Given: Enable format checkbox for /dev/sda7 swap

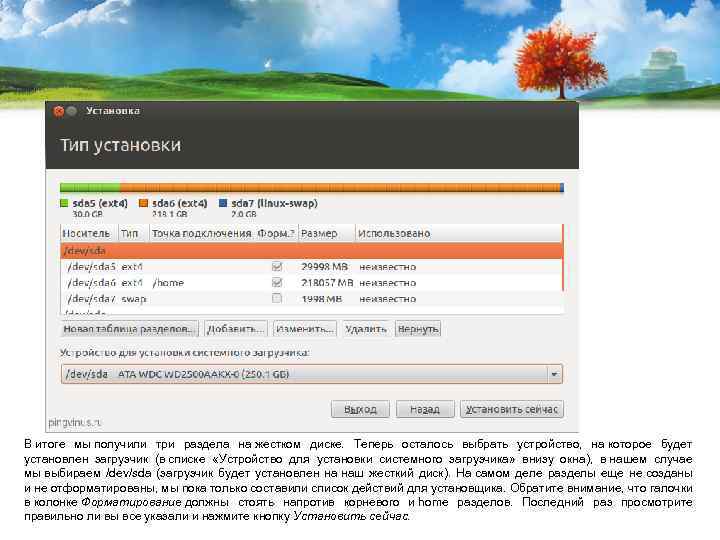Looking at the screenshot, I should (276, 298).
